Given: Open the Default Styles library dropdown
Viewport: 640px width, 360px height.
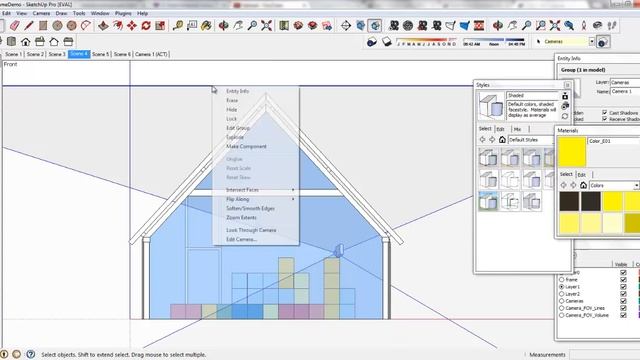Looking at the screenshot, I should point(531,140).
